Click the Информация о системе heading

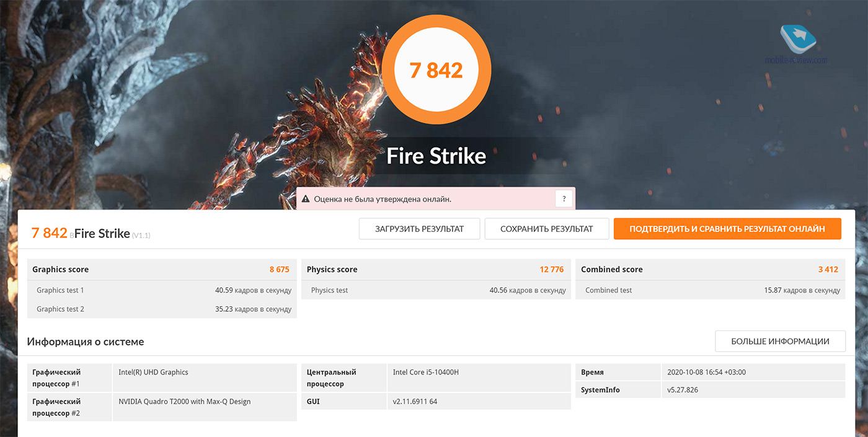(x=86, y=342)
